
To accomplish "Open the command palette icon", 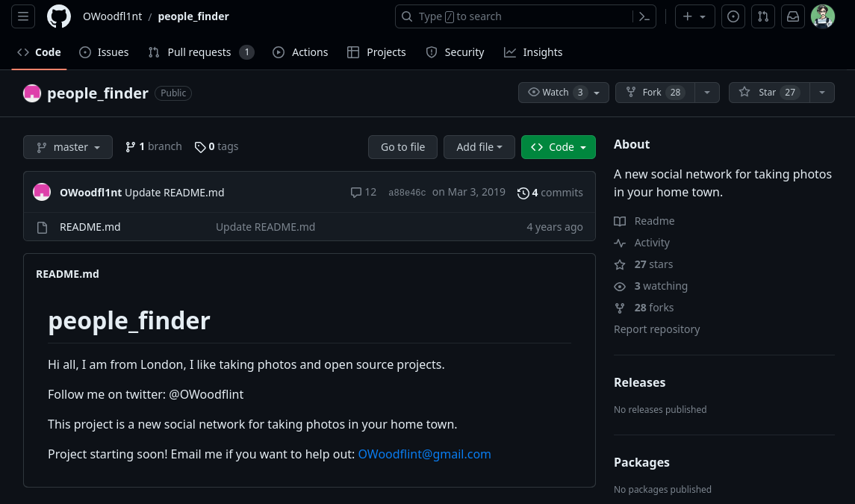I will point(644,16).
